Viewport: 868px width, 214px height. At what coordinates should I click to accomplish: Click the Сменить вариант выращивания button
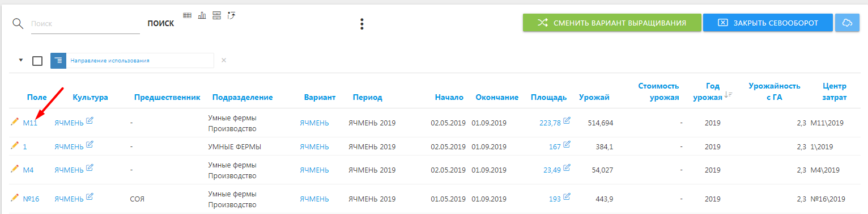click(612, 23)
